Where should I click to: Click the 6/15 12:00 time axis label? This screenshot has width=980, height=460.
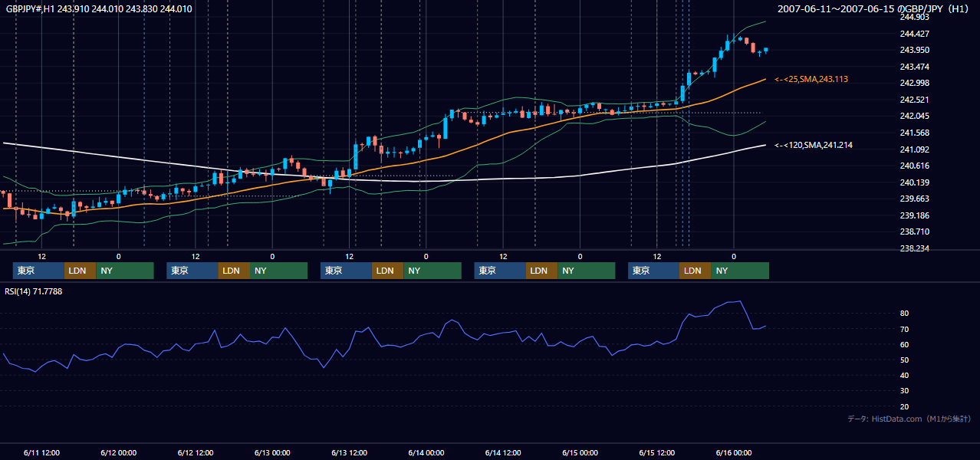[657, 453]
